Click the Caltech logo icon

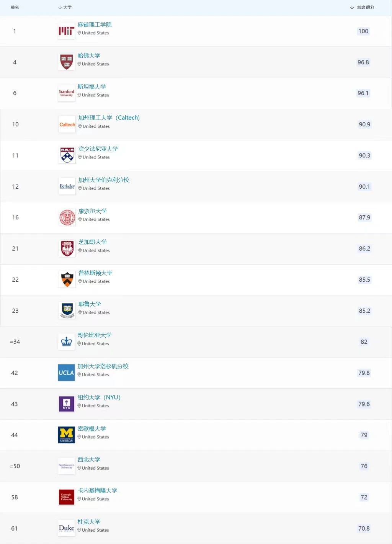[x=67, y=124]
